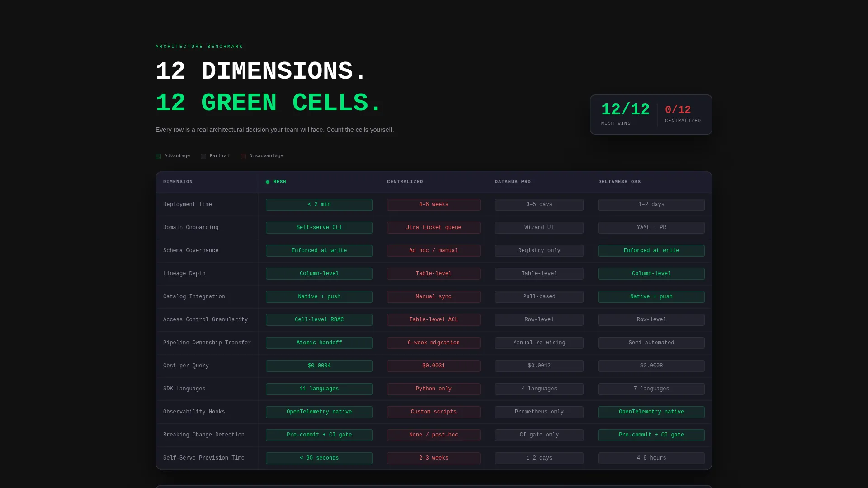Click the '4–6 hours' cell
The image size is (868, 488).
coord(651,458)
